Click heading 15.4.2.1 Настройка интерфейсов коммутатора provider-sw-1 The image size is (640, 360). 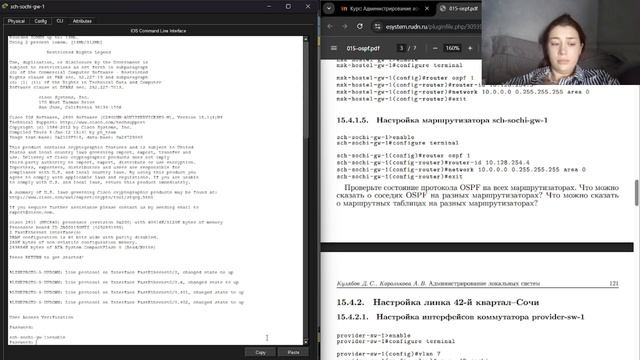[x=460, y=317]
